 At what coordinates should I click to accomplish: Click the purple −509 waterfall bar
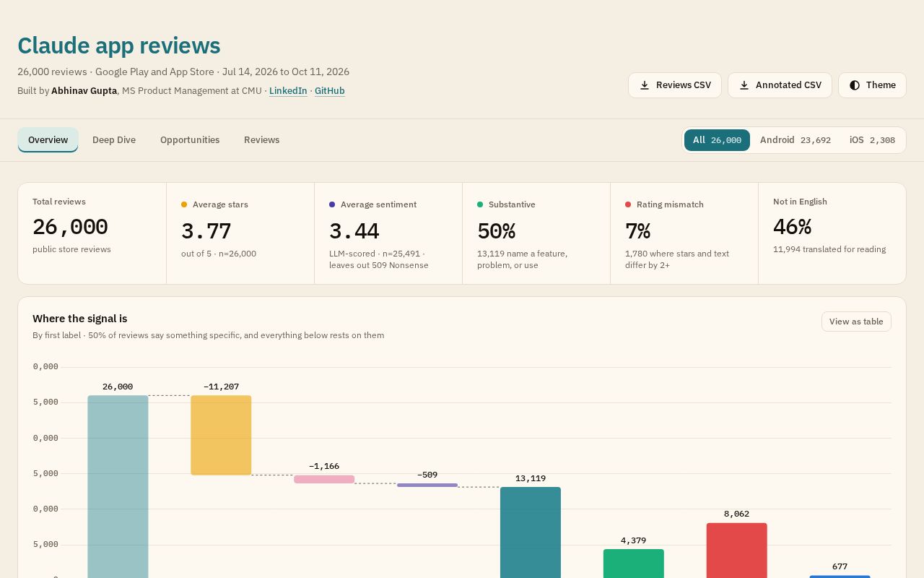click(x=427, y=486)
